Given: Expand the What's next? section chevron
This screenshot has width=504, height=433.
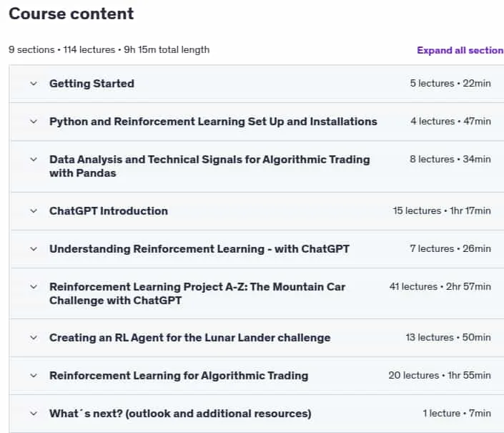Looking at the screenshot, I should pos(34,414).
